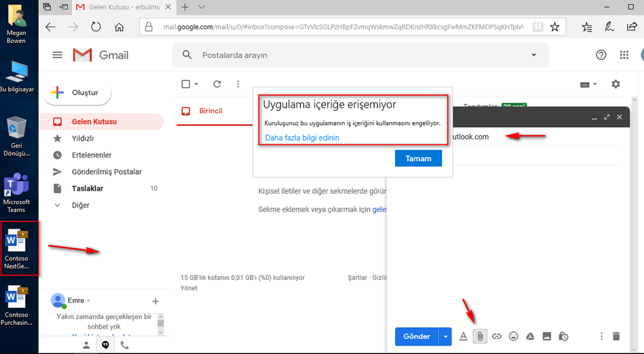Open the Microsoft Teams desktop shortcut

pyautogui.click(x=16, y=193)
